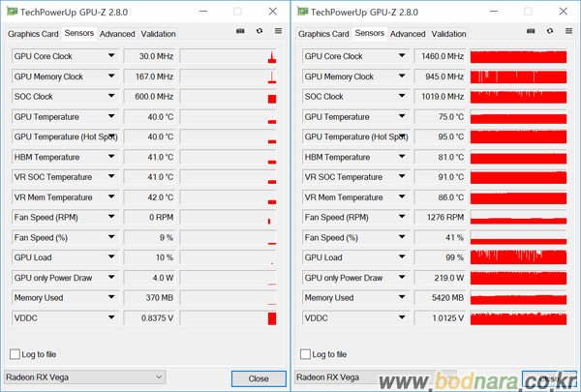Open hamburger menu in right GPU-Z window
The height and width of the screenshot is (392, 581).
[x=568, y=31]
